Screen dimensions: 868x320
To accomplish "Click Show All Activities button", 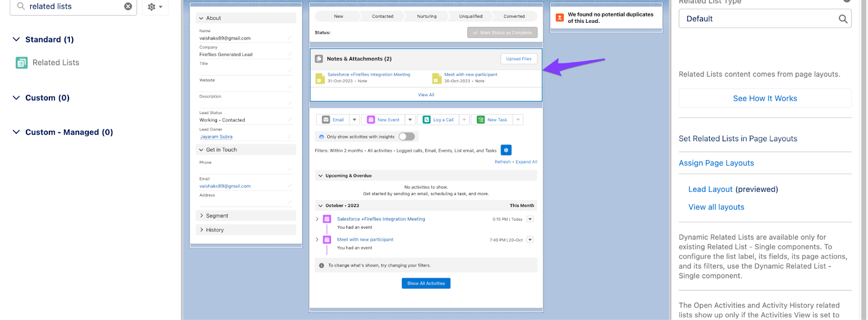I will click(x=426, y=283).
